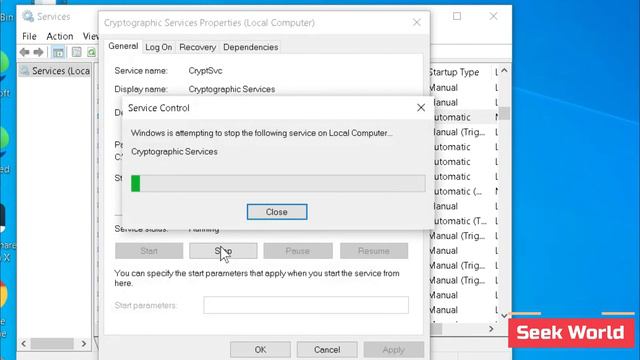The height and width of the screenshot is (360, 640).
Task: Open the Action menu in Services window
Action: tap(60, 36)
